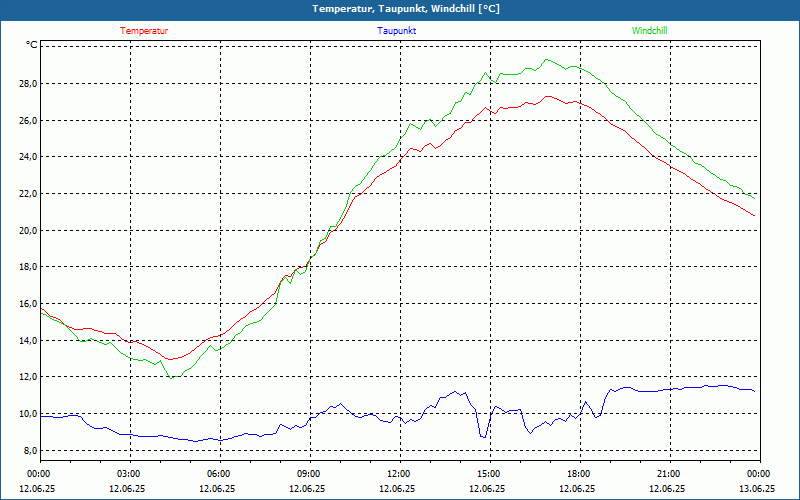Click the 12.06.25 date under 12:00
The image size is (800, 500).
pos(397,488)
